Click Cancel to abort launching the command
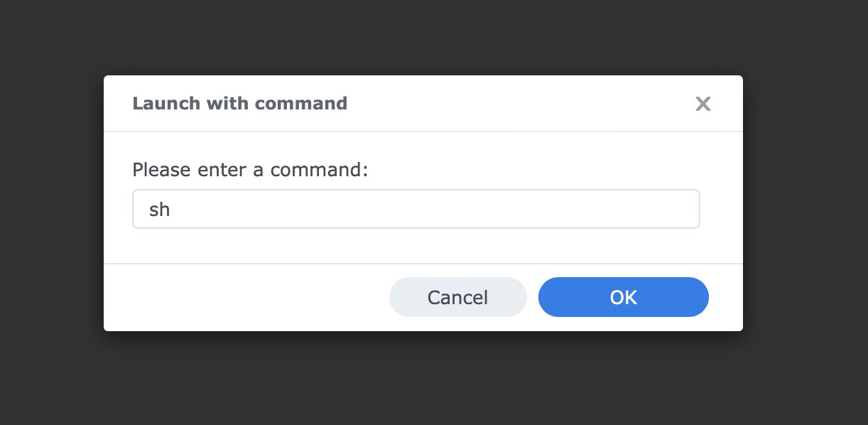This screenshot has height=425, width=868. (x=457, y=297)
